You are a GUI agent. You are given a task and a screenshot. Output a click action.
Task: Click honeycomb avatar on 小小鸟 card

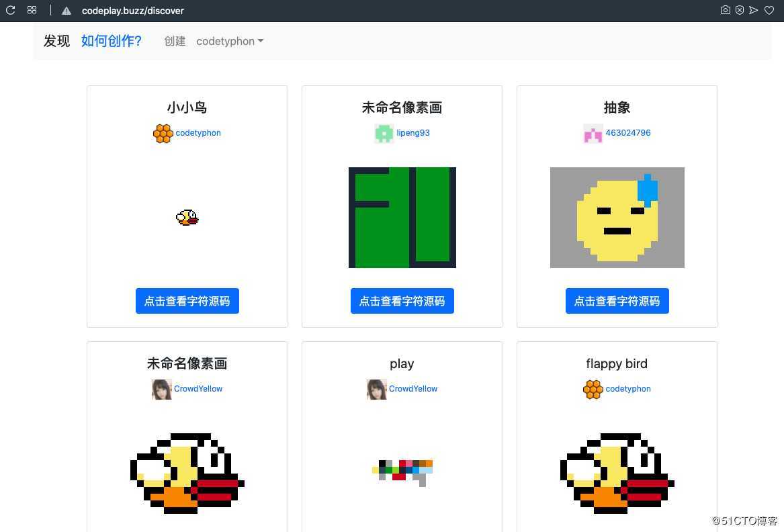click(x=163, y=134)
